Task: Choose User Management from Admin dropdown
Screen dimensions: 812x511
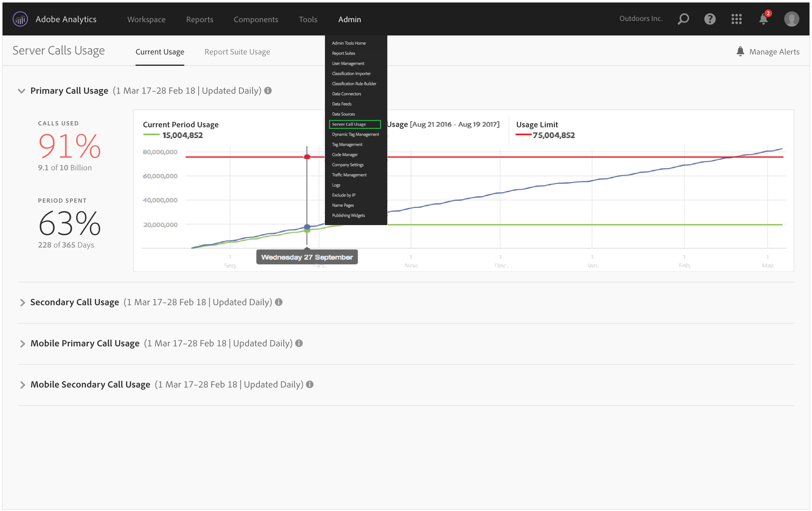Action: [348, 63]
